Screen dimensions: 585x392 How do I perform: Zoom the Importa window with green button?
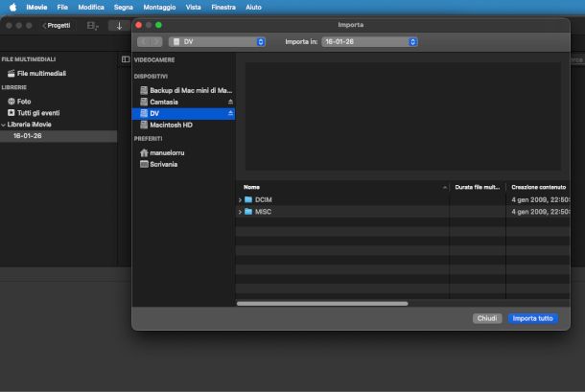[158, 25]
